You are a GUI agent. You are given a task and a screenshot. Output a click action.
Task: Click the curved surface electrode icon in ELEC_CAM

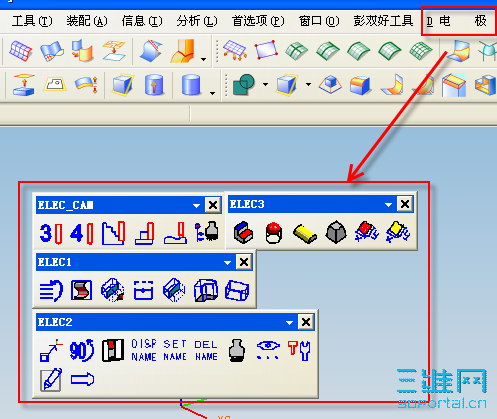point(176,233)
